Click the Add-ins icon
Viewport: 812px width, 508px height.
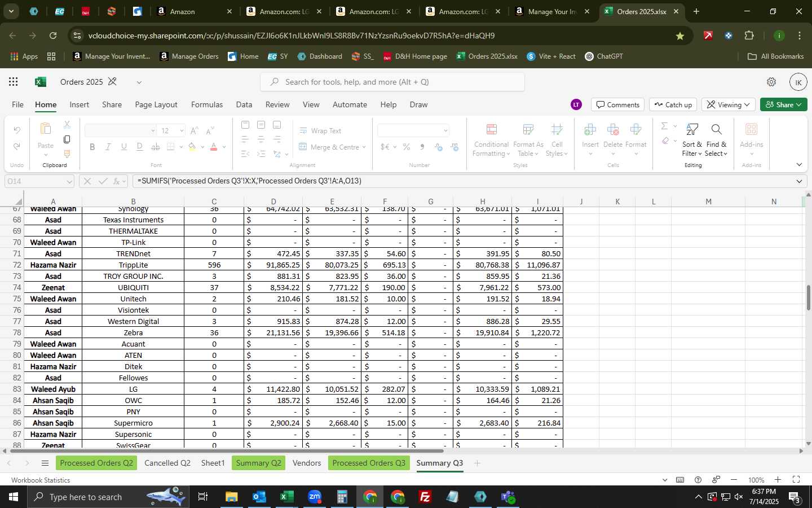click(x=751, y=130)
